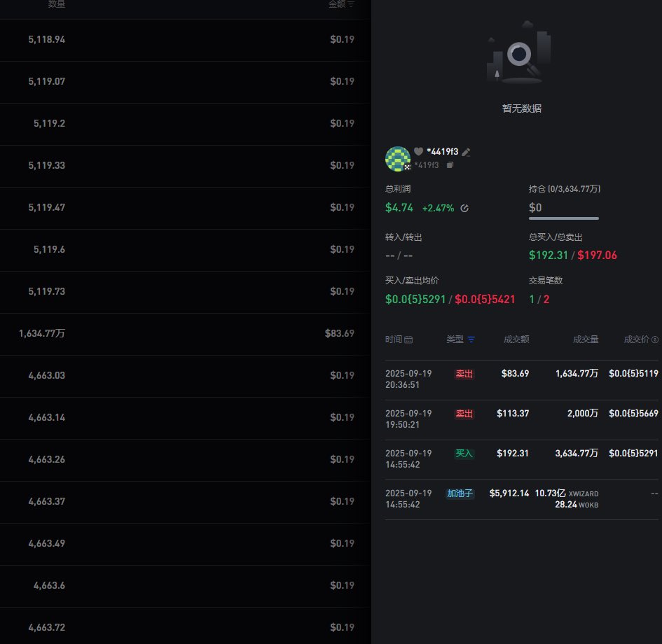Select quantity 5,119.6 row
This screenshot has width=662, height=644.
(x=50, y=250)
